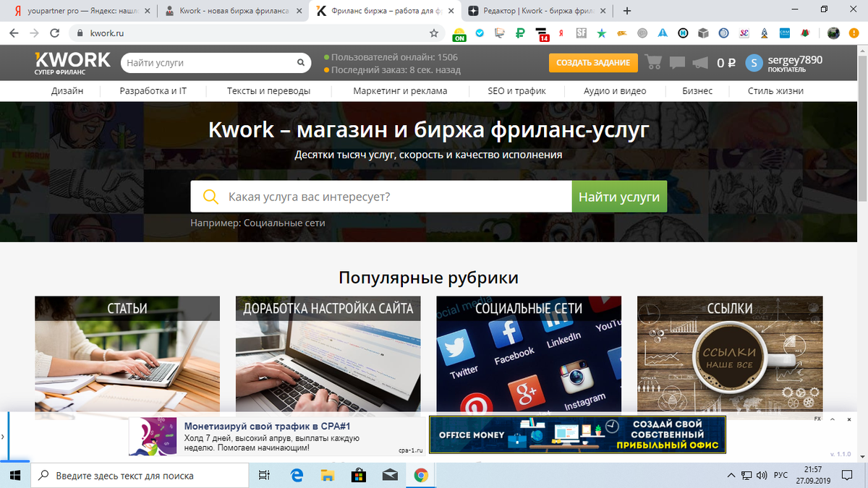The height and width of the screenshot is (488, 868).
Task: Open the Стиль жизни category
Action: [775, 91]
